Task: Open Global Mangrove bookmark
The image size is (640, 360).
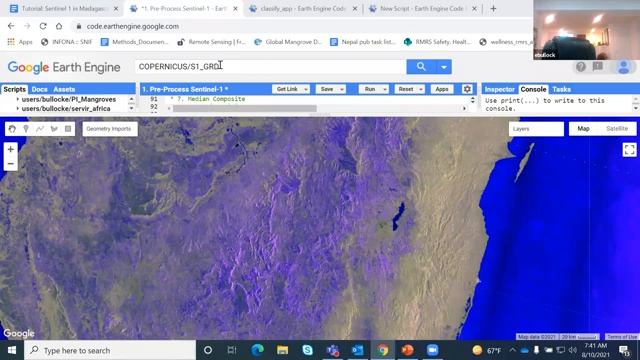Action: (x=288, y=42)
